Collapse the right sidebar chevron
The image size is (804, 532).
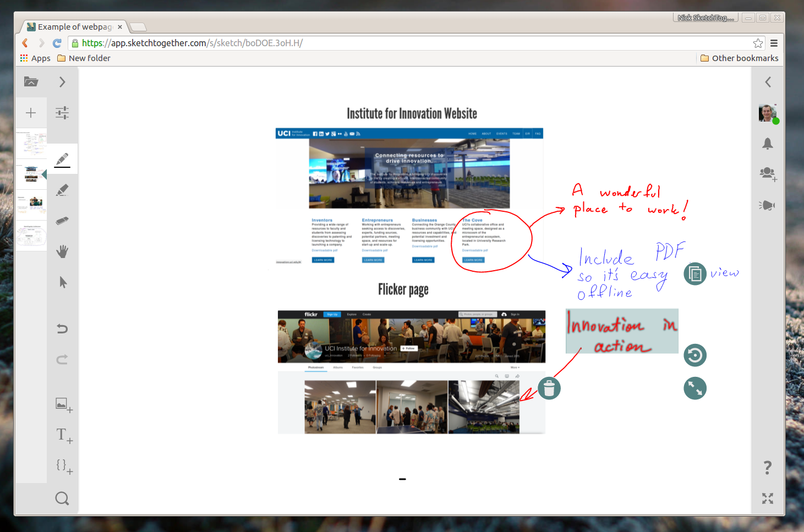click(768, 82)
